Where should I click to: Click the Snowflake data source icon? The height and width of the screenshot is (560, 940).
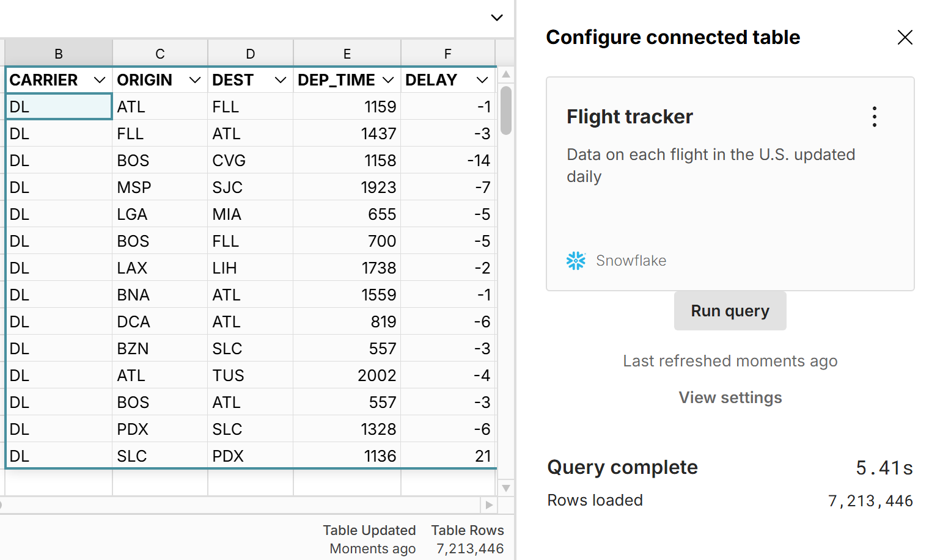[575, 260]
